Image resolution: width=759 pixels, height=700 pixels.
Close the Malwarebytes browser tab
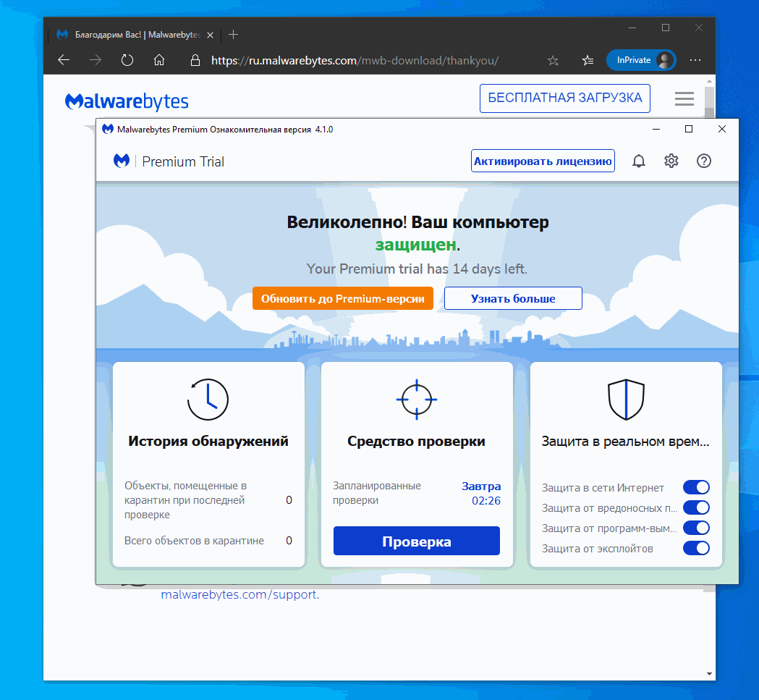[210, 35]
